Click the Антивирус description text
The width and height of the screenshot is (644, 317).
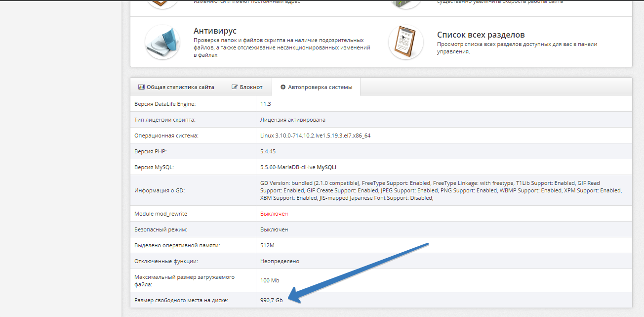click(x=282, y=47)
